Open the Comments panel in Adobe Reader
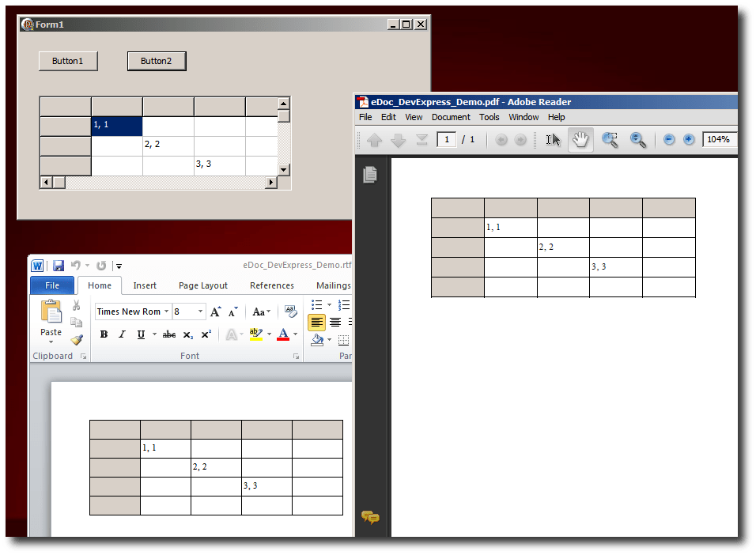Screen dimensions: 756x555 point(371,517)
